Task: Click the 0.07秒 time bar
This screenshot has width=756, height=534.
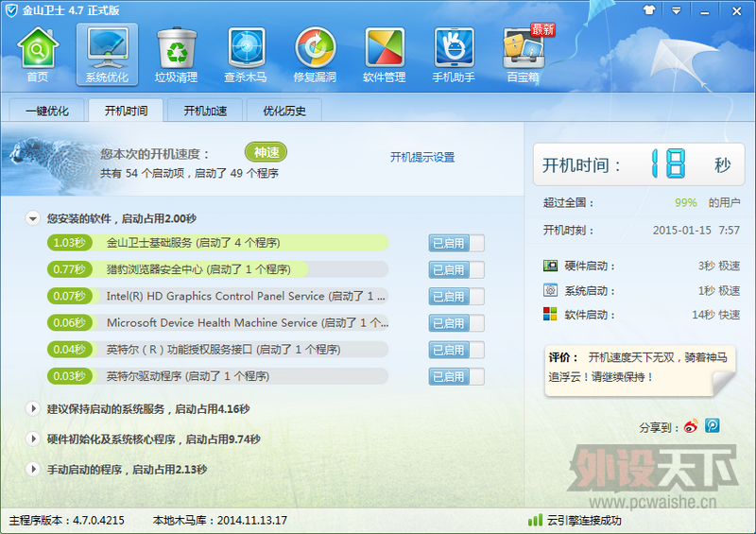Action: click(x=69, y=296)
